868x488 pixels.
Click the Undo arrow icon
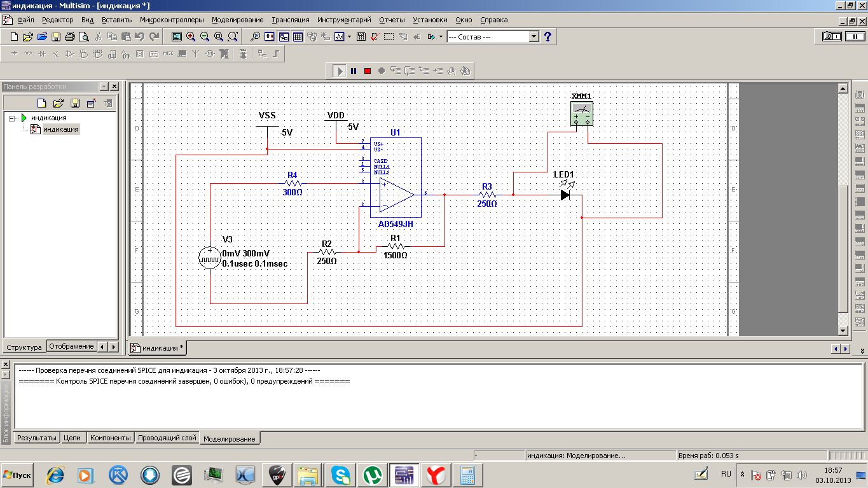coord(140,37)
